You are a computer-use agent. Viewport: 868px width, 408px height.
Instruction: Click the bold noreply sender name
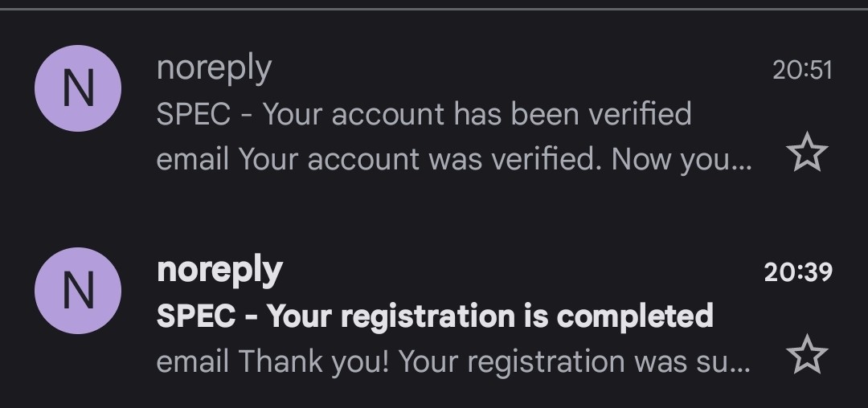click(x=219, y=270)
